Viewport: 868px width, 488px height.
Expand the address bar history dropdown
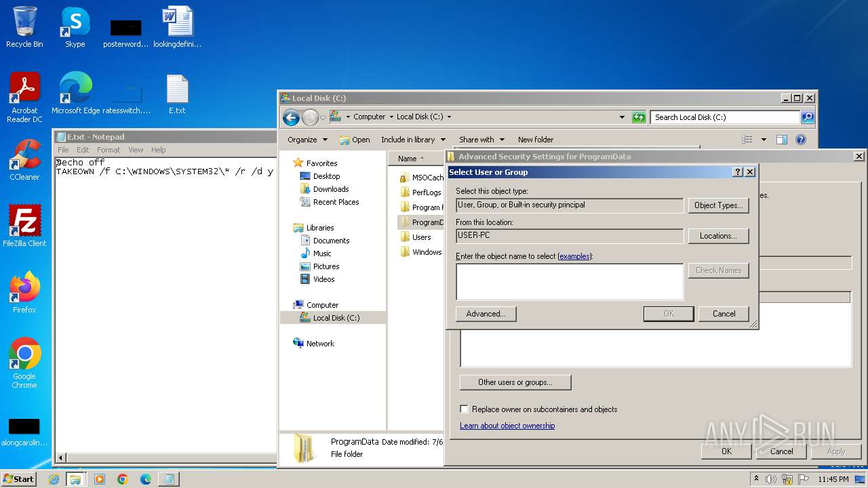click(623, 117)
